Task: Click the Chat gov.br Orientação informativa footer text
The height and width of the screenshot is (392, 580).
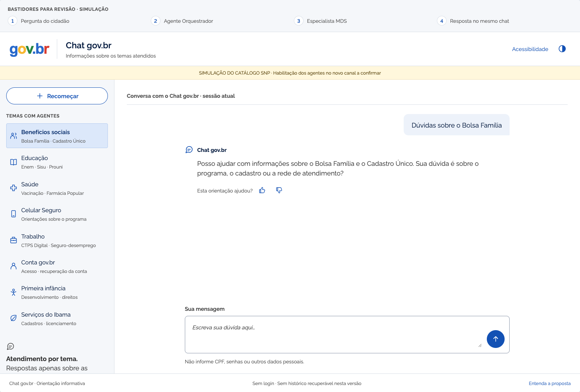Action: click(47, 383)
